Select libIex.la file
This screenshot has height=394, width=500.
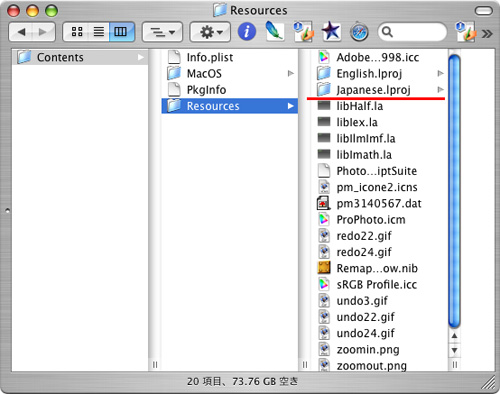380,122
